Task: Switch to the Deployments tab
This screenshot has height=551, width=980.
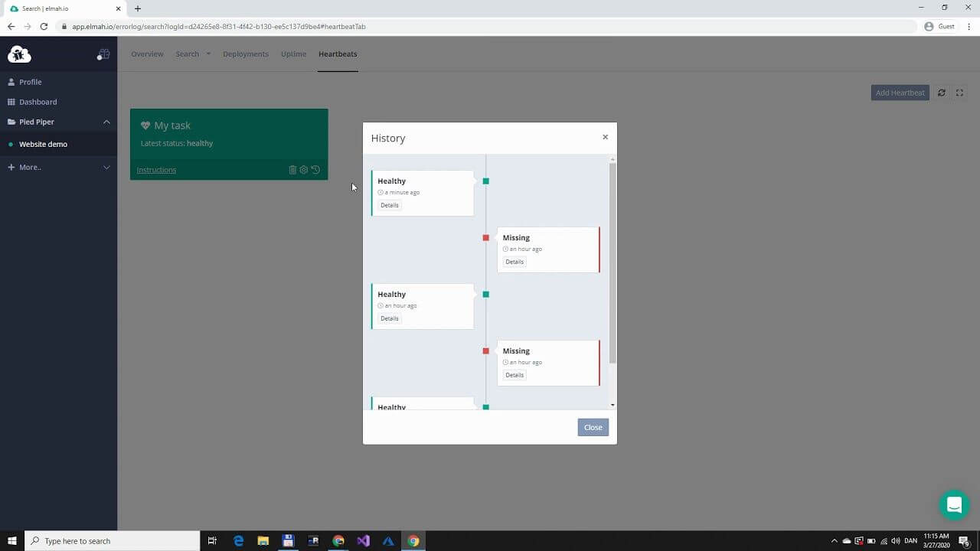Action: [x=246, y=54]
